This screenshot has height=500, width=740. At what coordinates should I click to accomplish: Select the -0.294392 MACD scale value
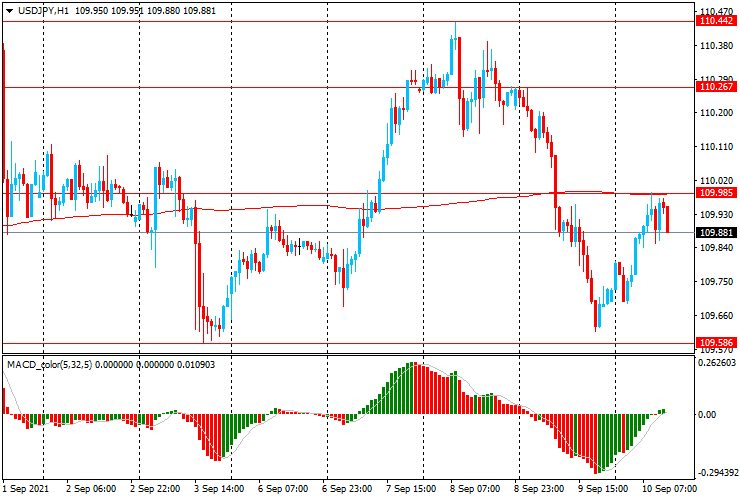pos(717,473)
